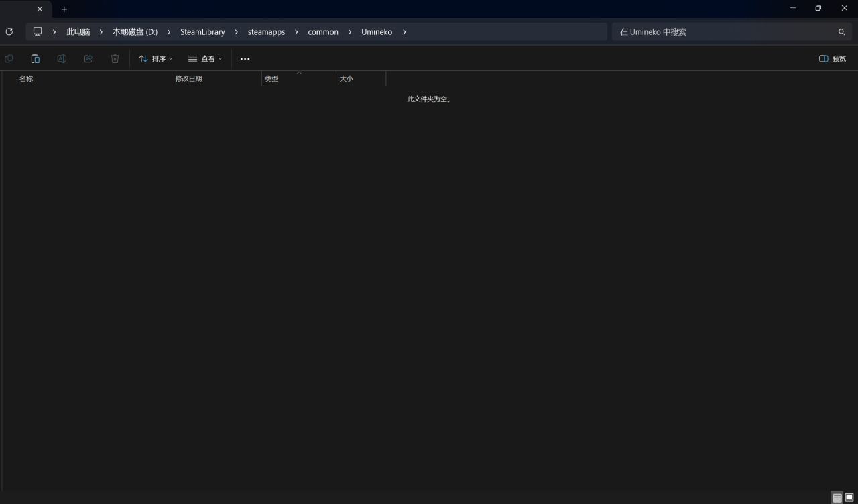Screen dimensions: 858x504
Task: Click the share icon in toolbar
Action: (88, 59)
